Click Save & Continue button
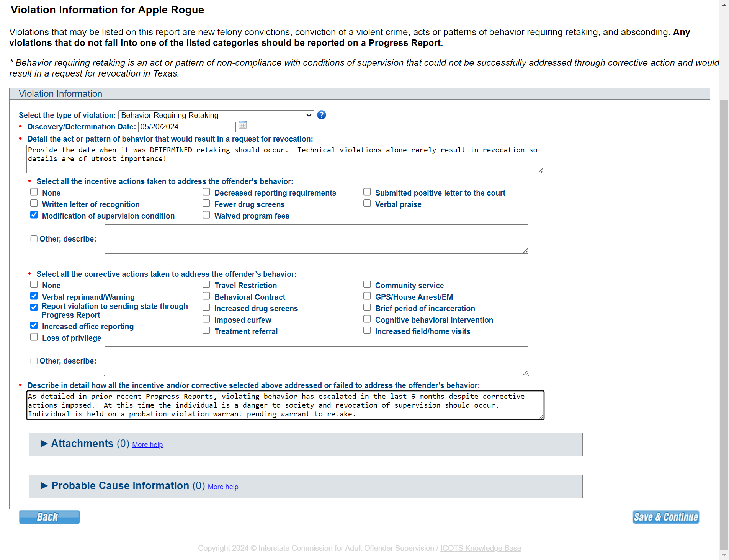The image size is (729, 560). (x=665, y=517)
